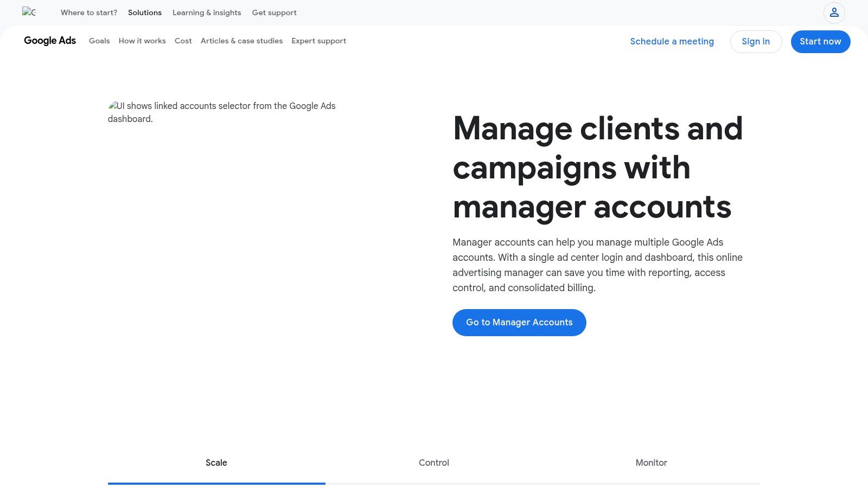Open the Learning & insights menu
This screenshot has width=868, height=488.
207,12
